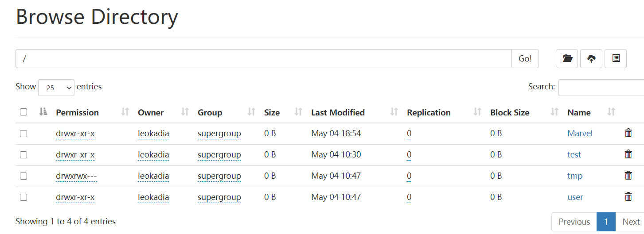Screen dimensions: 644x234
Task: Click the cut and paste list icon
Action: point(616,58)
